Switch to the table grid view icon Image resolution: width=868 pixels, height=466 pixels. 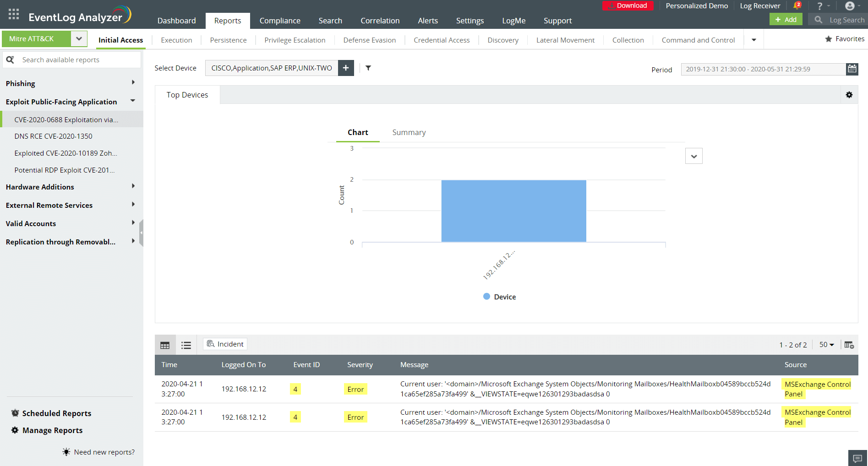[x=165, y=345]
